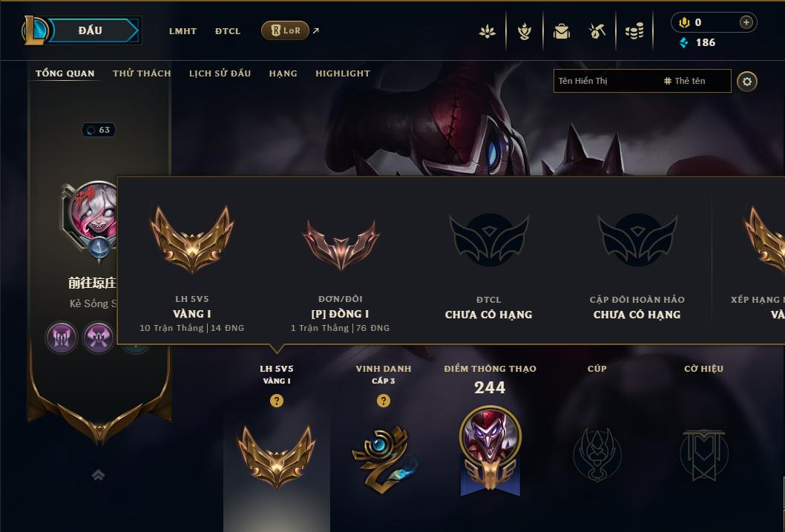Collapse the profile banner with chevron
This screenshot has width=785, height=532.
click(x=99, y=475)
